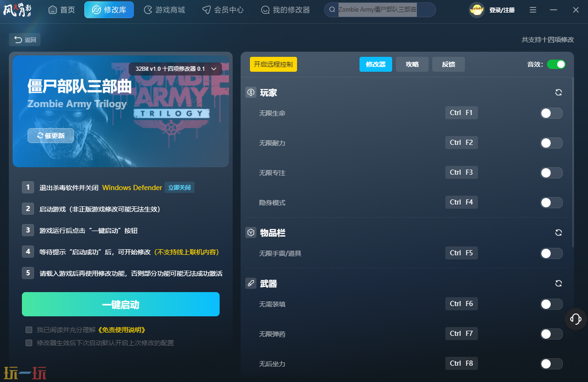Switch to 我的修改器 tab

point(285,10)
